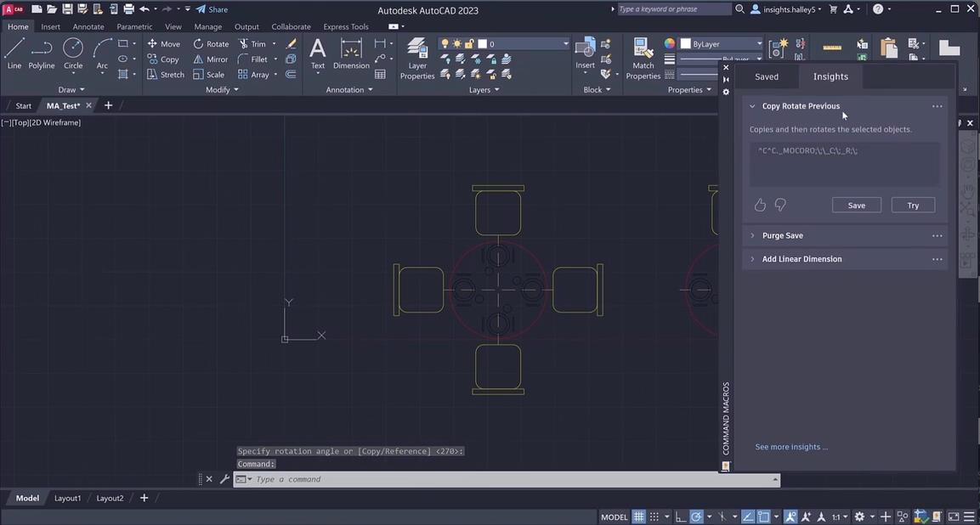Choose the Scale tool
Viewport: 980px width, 525px height.
[209, 75]
